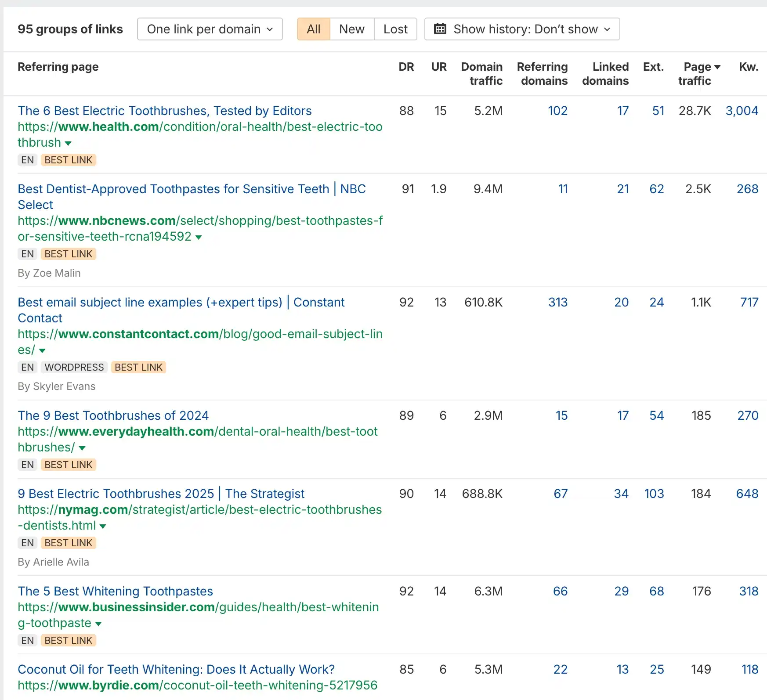Open the Show history dropdown
767x700 pixels.
tap(522, 29)
